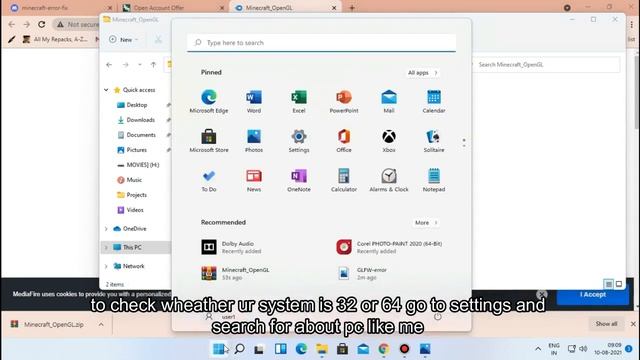Screen dimensions: 640x360
Task: Click the All apps button
Action: tap(422, 73)
